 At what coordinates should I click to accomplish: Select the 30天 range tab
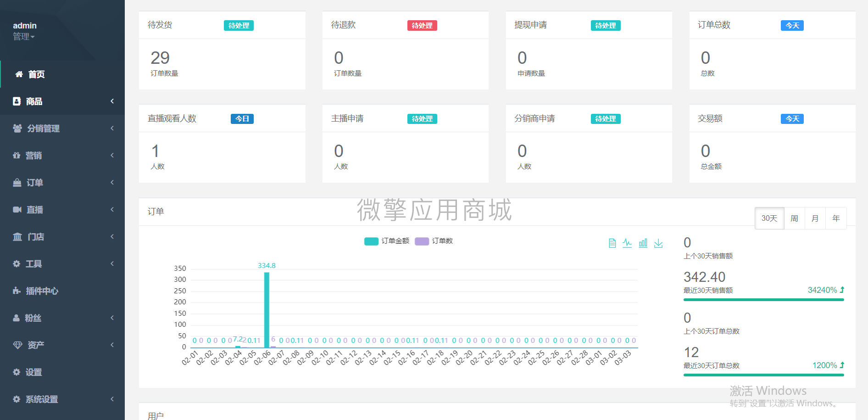point(769,218)
